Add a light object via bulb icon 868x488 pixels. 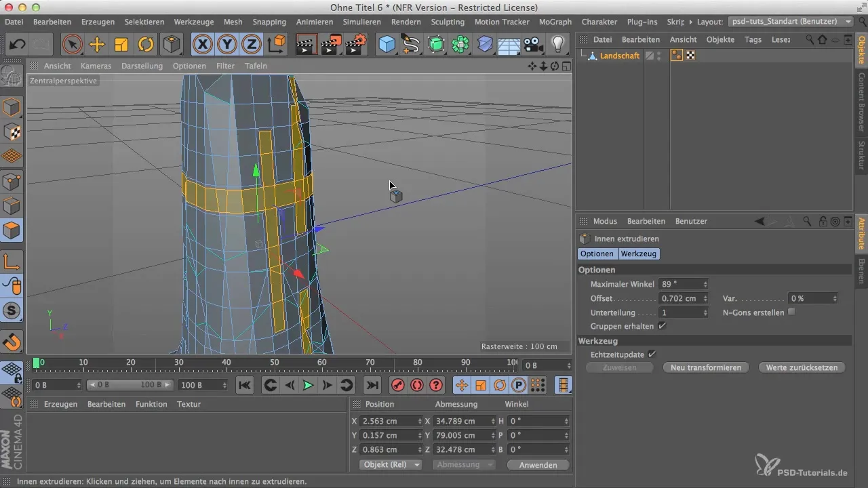[x=557, y=45]
